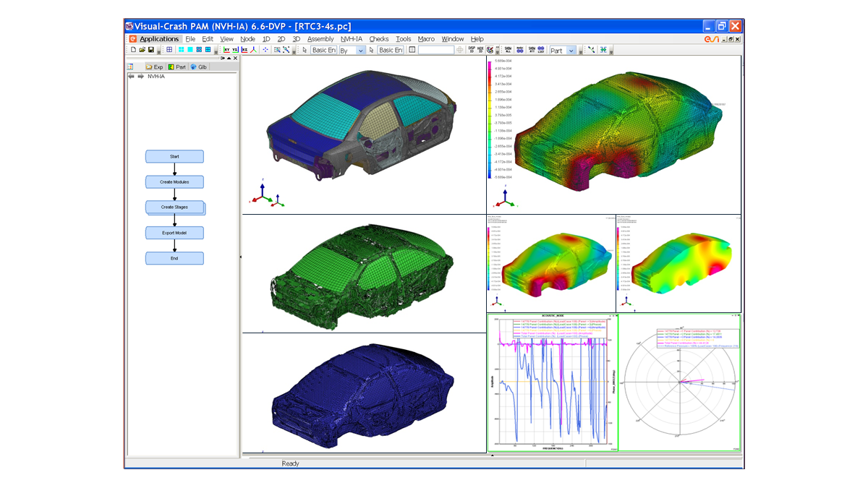Click the New document icon in toolbar
868x488 pixels.
(133, 50)
